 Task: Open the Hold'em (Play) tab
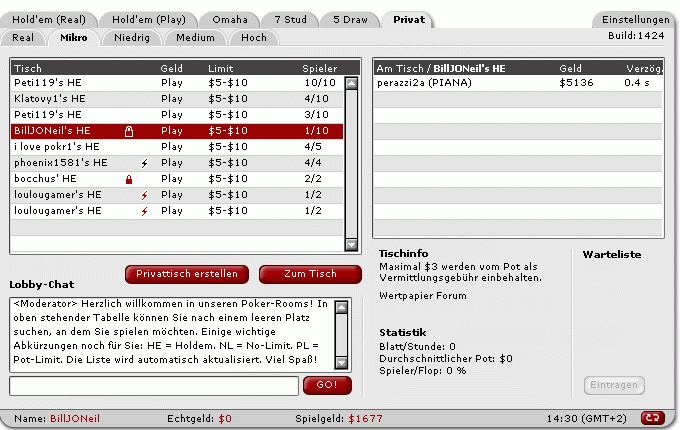pyautogui.click(x=148, y=20)
